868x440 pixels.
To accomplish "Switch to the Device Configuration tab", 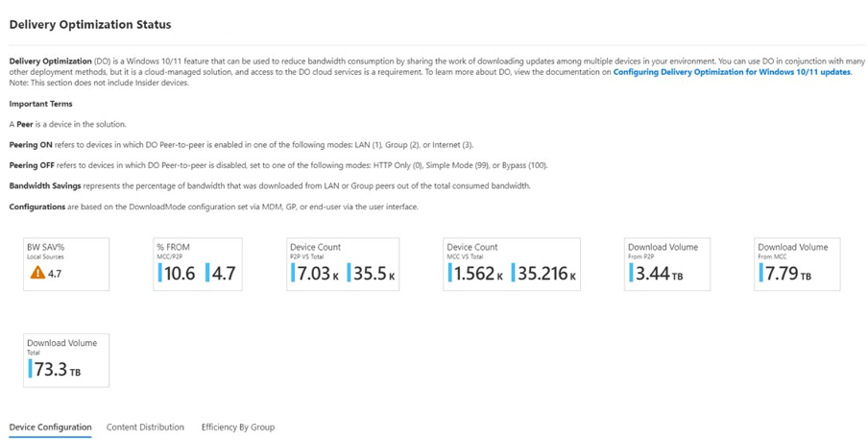I will click(50, 428).
